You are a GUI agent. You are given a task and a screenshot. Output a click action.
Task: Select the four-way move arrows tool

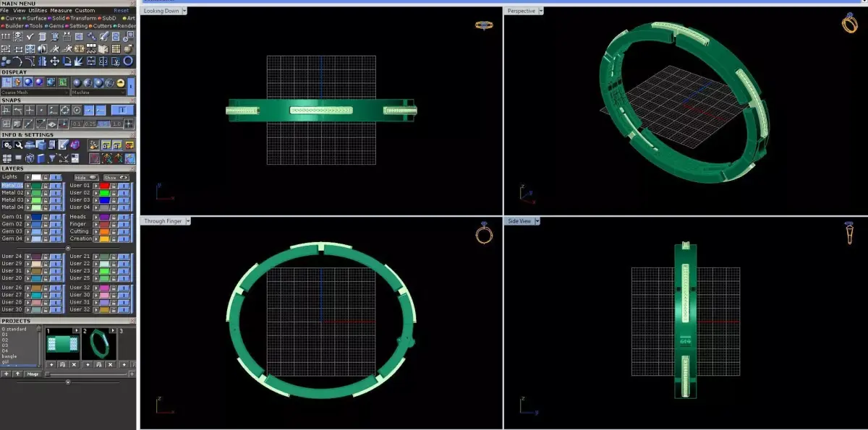pos(54,61)
